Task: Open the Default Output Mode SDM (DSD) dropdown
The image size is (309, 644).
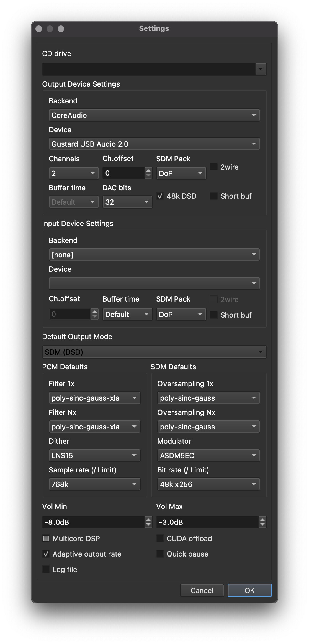Action: coord(154,352)
